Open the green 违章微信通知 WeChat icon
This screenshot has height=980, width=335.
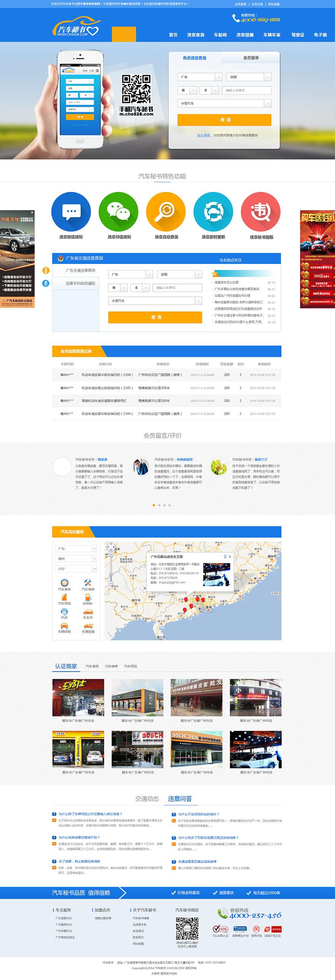coord(118,212)
